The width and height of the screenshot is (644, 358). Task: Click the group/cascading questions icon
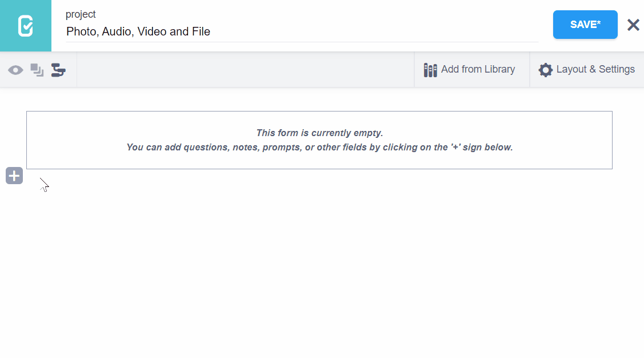(58, 70)
